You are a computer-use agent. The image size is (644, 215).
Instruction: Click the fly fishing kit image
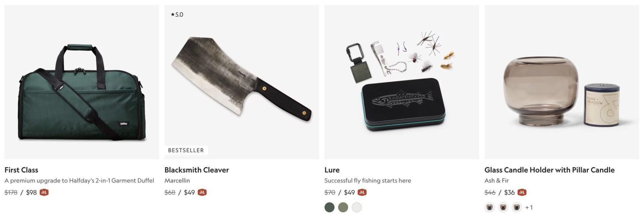pyautogui.click(x=402, y=82)
